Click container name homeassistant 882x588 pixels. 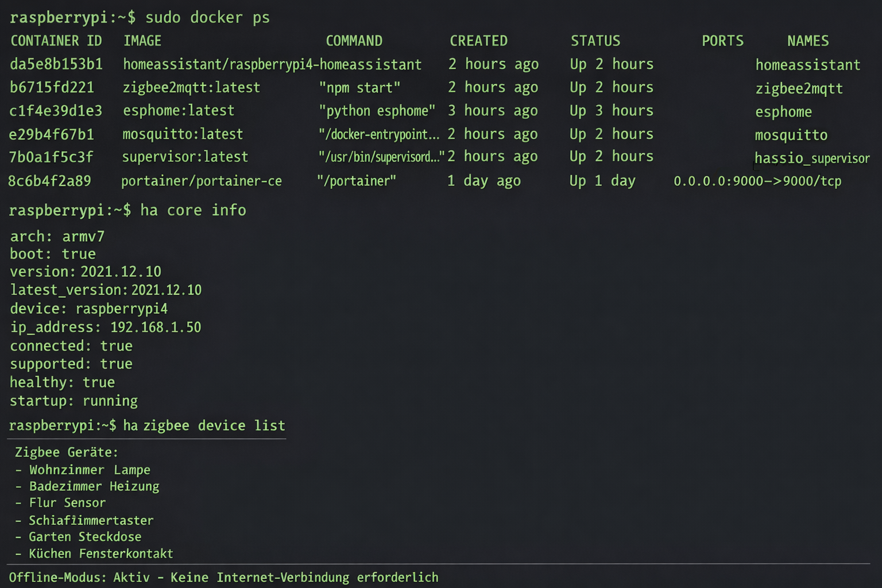tap(808, 65)
